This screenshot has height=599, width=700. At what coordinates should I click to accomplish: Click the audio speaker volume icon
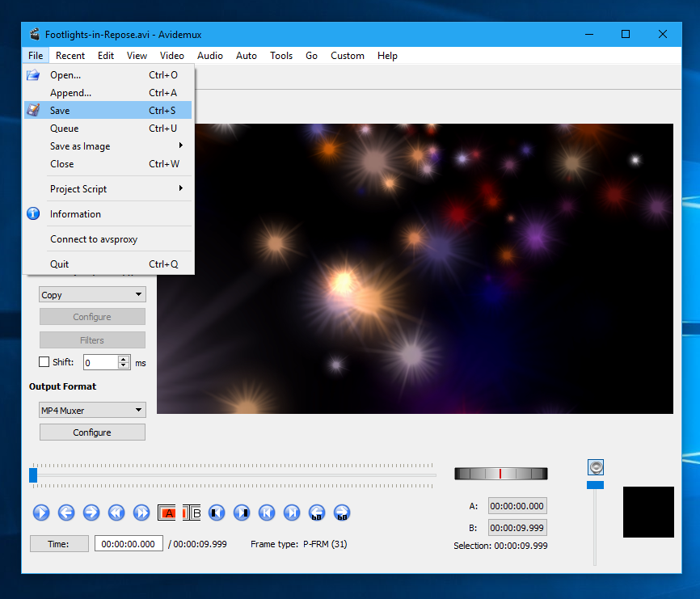(596, 467)
